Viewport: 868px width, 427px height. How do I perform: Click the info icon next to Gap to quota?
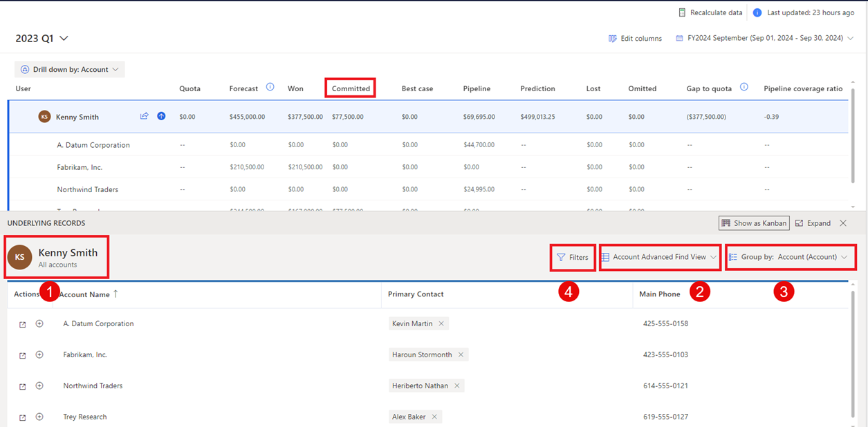[744, 86]
